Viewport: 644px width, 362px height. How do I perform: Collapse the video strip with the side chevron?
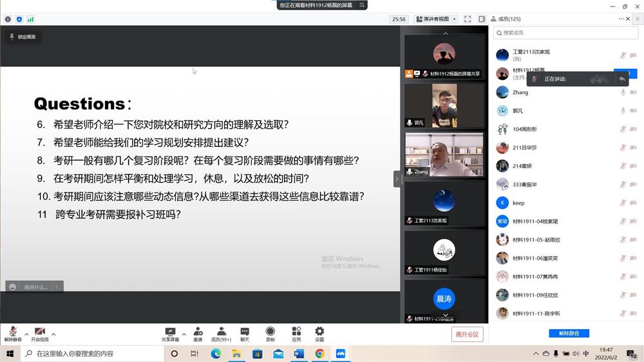click(397, 179)
